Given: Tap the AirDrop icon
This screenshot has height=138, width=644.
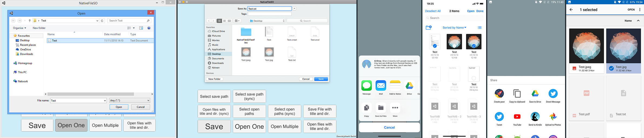Looking at the screenshot, I should pyautogui.click(x=366, y=64).
